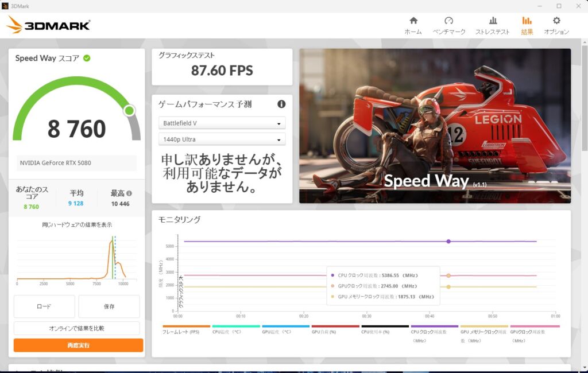The width and height of the screenshot is (588, 373).
Task: Click the 3DMark logo in the header
Action: tap(48, 25)
